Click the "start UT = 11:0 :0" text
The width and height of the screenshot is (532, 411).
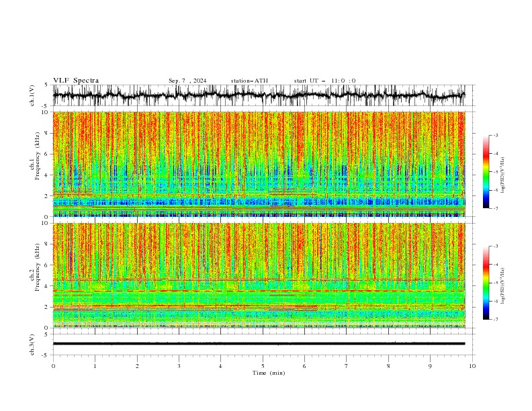(324, 81)
